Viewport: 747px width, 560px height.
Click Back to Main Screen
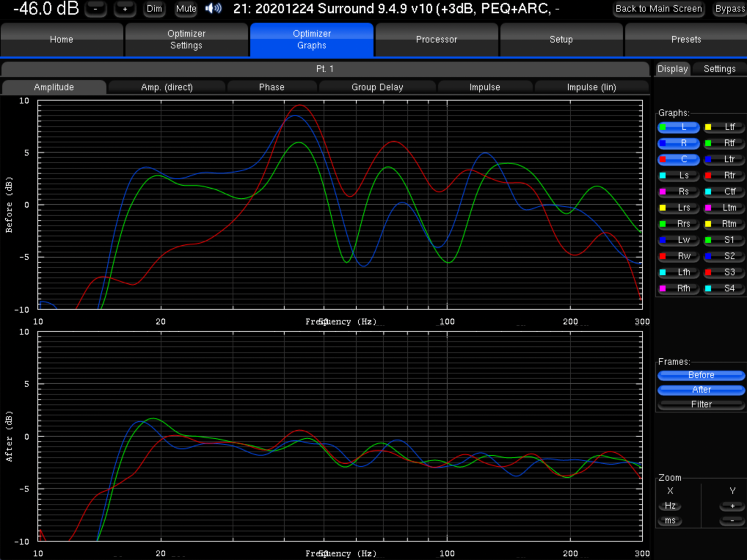[658, 9]
